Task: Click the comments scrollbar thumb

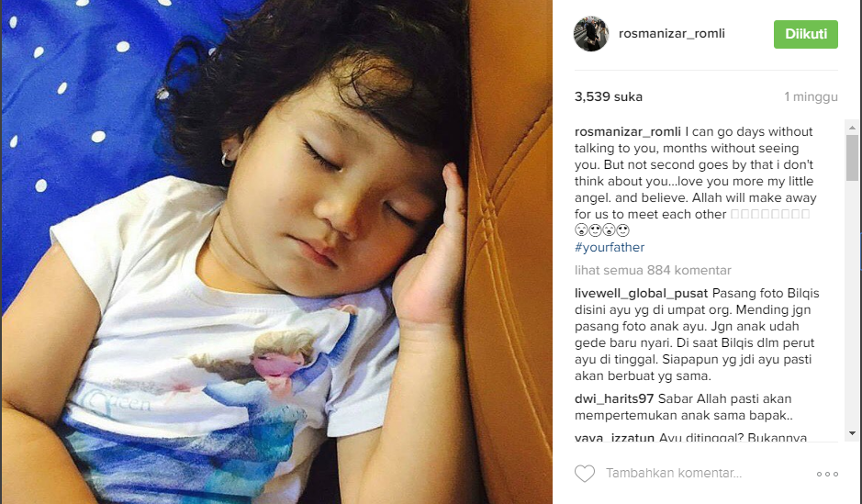Action: click(852, 157)
